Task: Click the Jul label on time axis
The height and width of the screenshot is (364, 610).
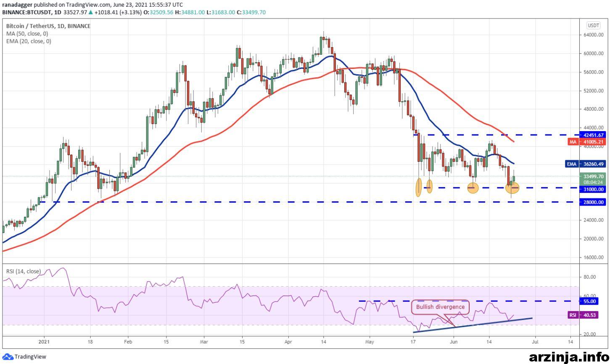Action: click(x=535, y=343)
